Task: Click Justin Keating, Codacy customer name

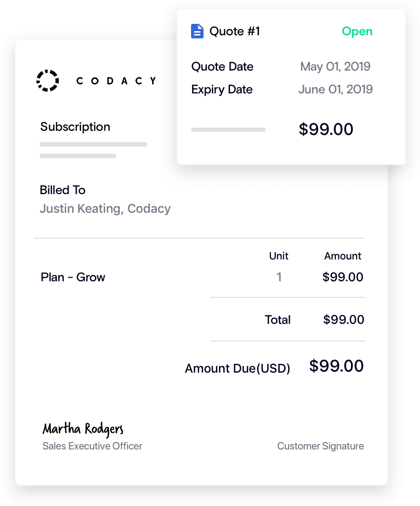Action: [105, 209]
